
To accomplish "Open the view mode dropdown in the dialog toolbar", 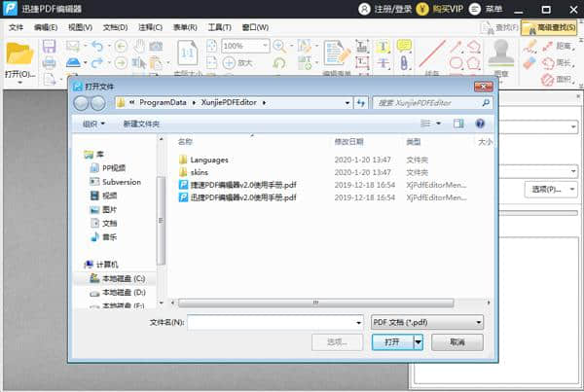I will (439, 124).
